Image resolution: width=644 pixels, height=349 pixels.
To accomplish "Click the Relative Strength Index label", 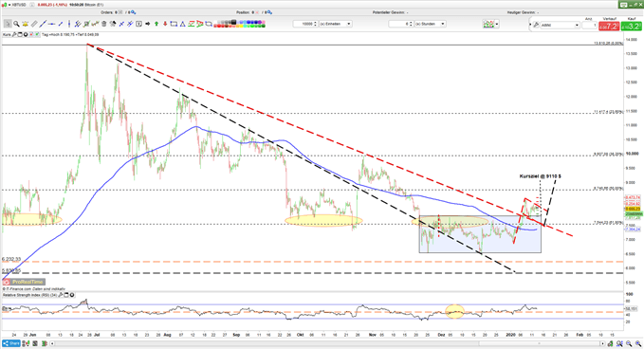I will tap(28, 295).
